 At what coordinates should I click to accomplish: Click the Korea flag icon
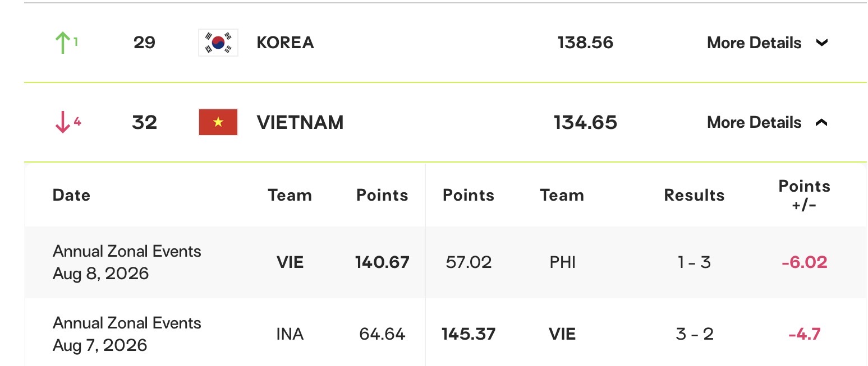point(218,43)
